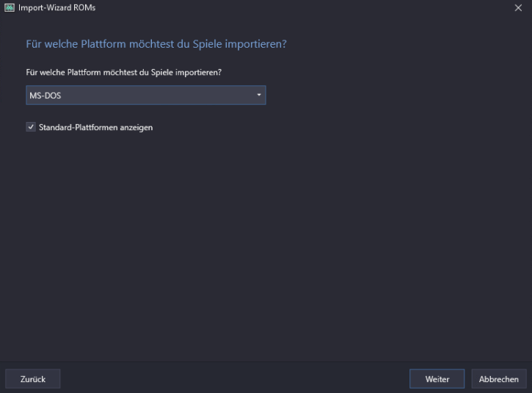Return to previous wizard page via Zurück
Viewport: 532px width, 393px height.
click(33, 379)
